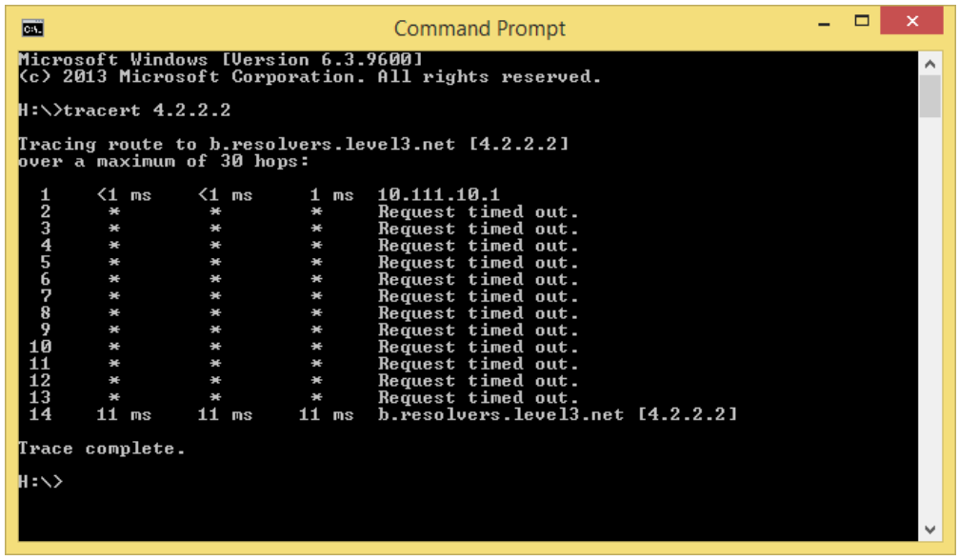Image resolution: width=959 pixels, height=560 pixels.
Task: Click the hop 2 Request timed out text
Action: [x=478, y=212]
